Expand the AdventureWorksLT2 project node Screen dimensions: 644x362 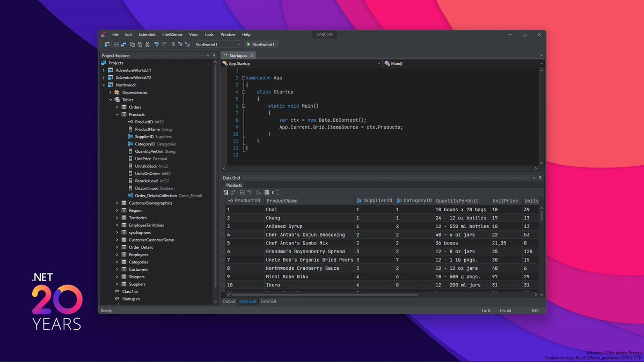tap(104, 78)
